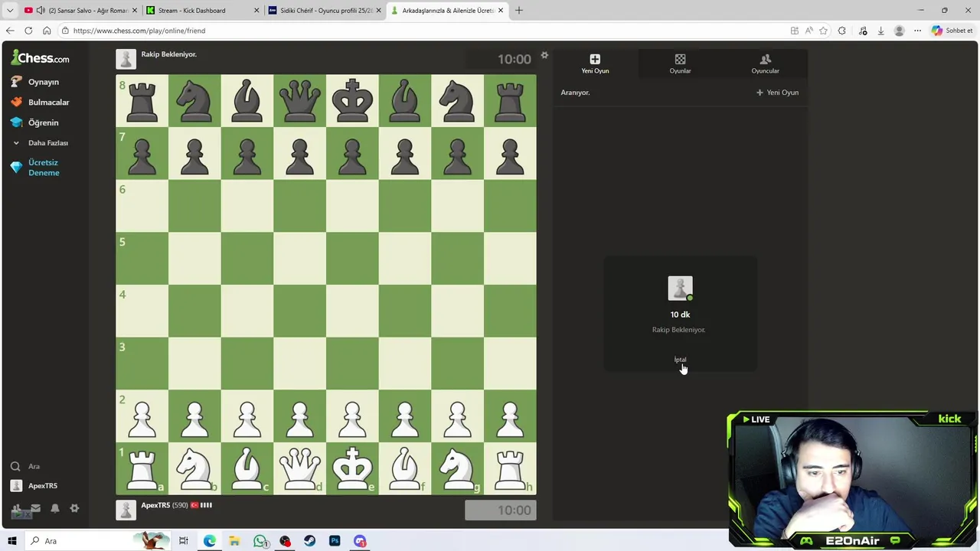Reload the page
Image resolution: width=980 pixels, height=551 pixels.
coord(28,31)
